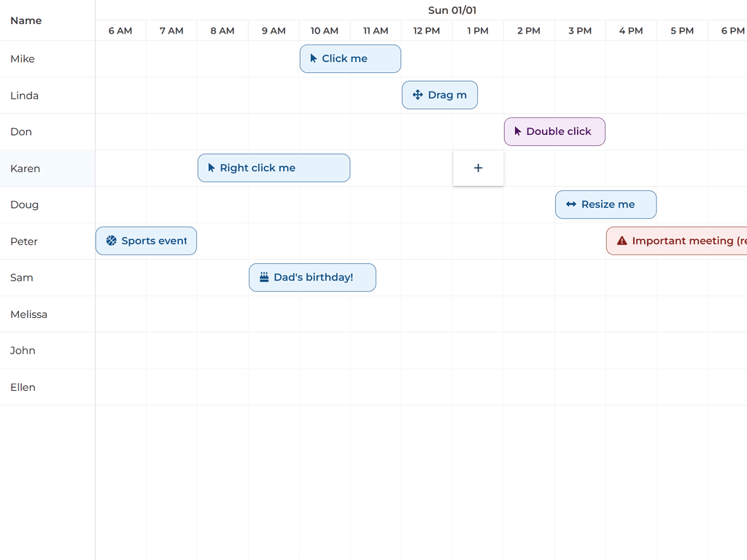The image size is (747, 560).
Task: Click the move icon on Drag m event
Action: [417, 95]
